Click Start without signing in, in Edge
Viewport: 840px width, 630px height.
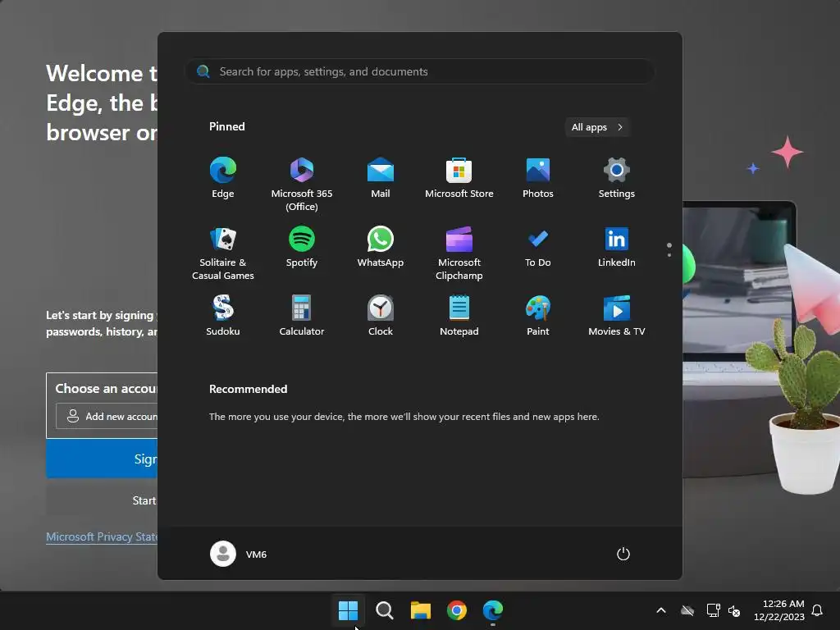pos(102,500)
